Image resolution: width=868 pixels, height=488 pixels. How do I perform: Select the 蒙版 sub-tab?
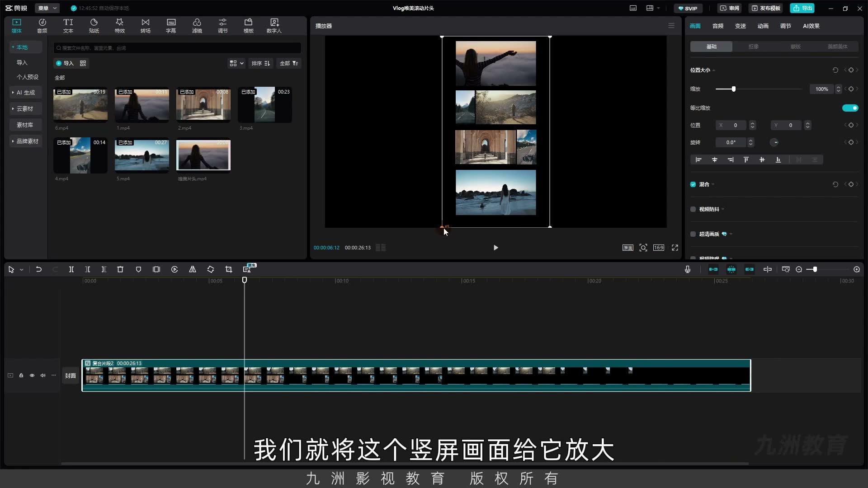[x=795, y=47]
